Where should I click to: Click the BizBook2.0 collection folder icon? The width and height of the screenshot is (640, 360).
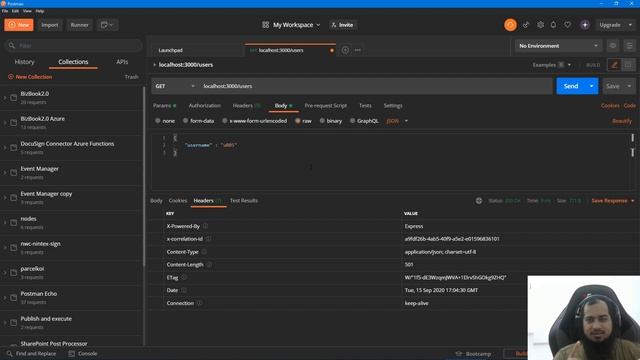click(13, 98)
